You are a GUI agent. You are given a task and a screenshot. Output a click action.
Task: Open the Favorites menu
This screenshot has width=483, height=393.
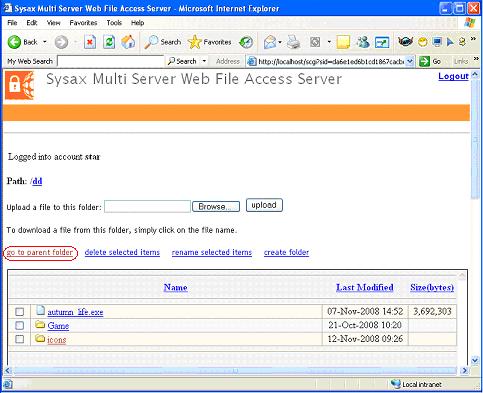(83, 23)
